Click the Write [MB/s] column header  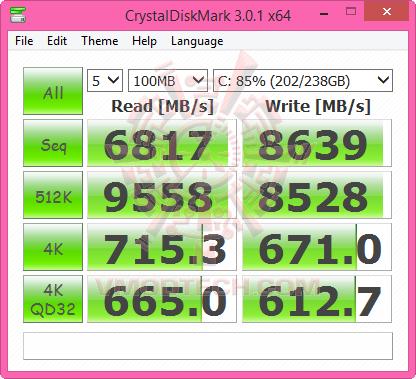click(318, 107)
